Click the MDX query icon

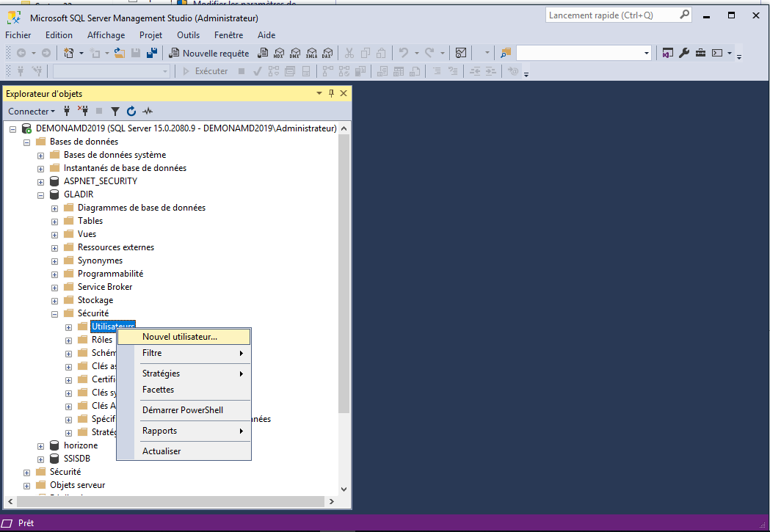pyautogui.click(x=279, y=53)
